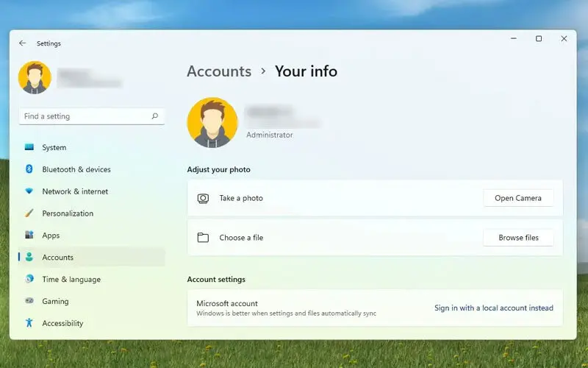
Task: Sign in with a local account instead
Action: tap(493, 308)
